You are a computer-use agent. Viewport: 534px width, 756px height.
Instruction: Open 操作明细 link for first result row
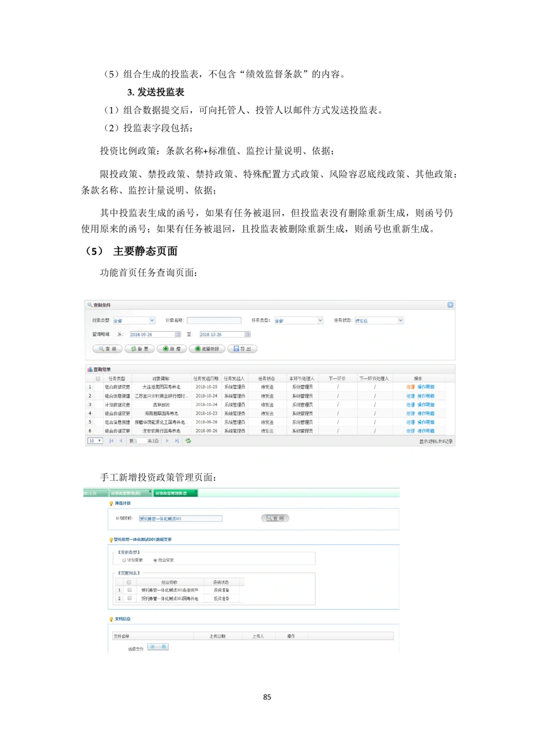(426, 387)
